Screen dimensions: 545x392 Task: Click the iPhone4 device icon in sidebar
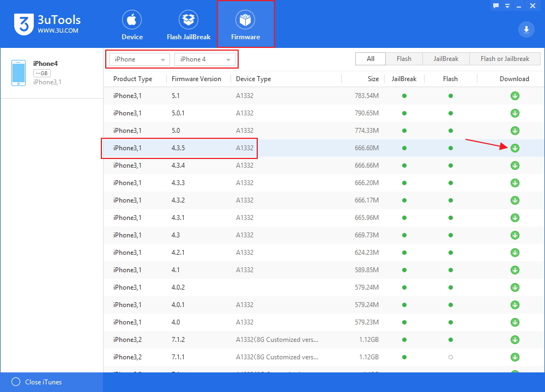coord(19,73)
